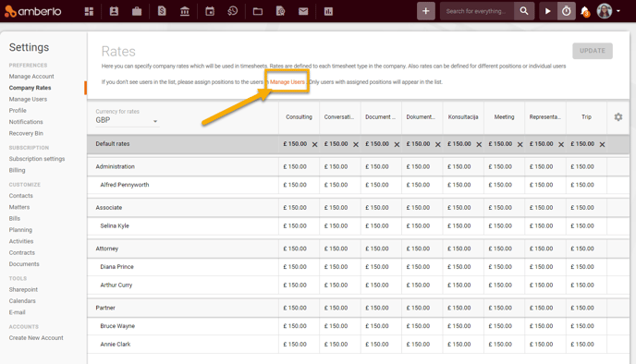The height and width of the screenshot is (364, 636).
Task: Open Activities customization
Action: coord(21,241)
